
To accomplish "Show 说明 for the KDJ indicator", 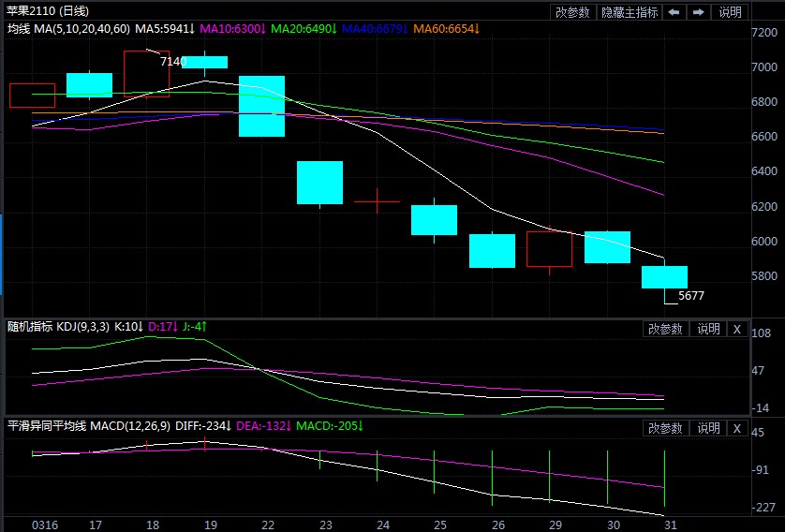I will click(708, 329).
